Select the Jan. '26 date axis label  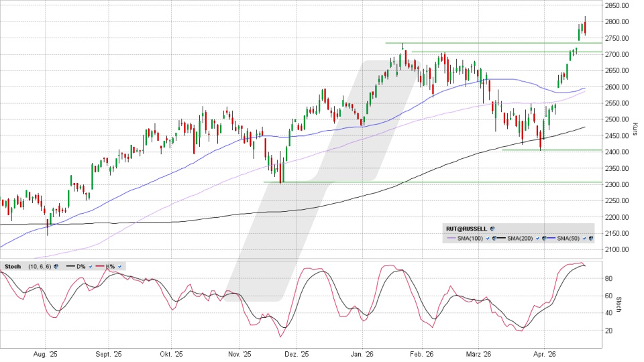coord(362,354)
